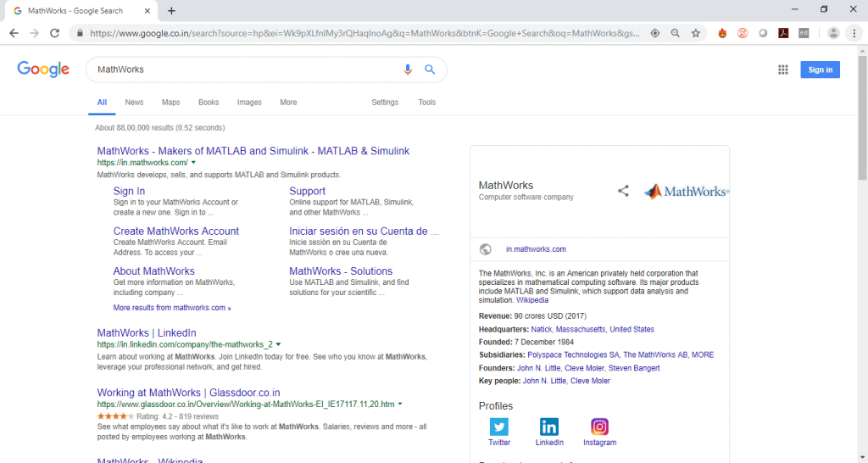Open the Instagram profile icon
The width and height of the screenshot is (868, 463).
pos(599,427)
